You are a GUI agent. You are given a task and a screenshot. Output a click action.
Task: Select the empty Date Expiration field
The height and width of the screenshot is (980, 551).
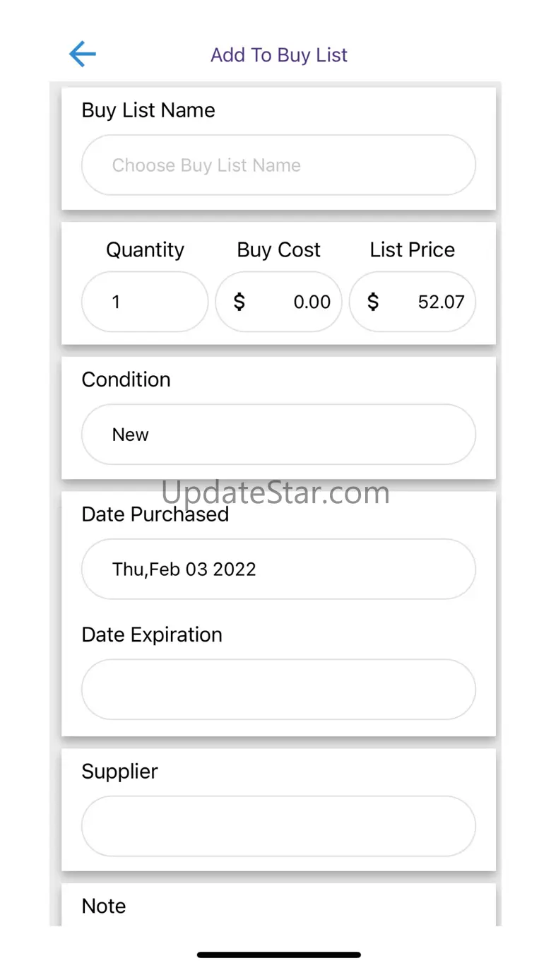[278, 690]
